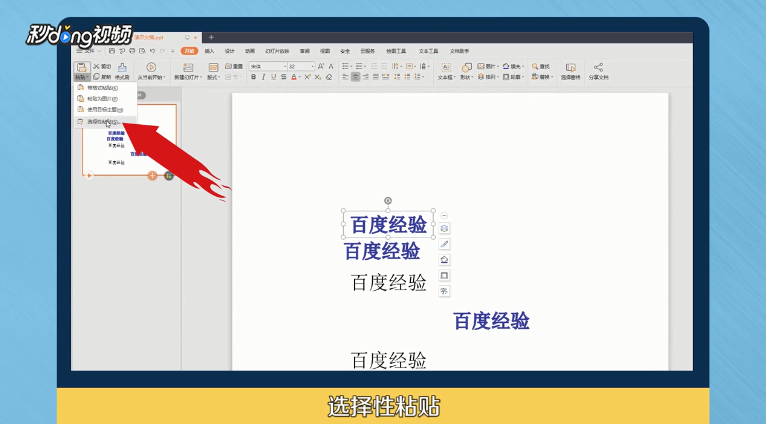This screenshot has height=424, width=766.
Task: Open the 粘贴 paste dropdown arrow
Action: tap(82, 77)
